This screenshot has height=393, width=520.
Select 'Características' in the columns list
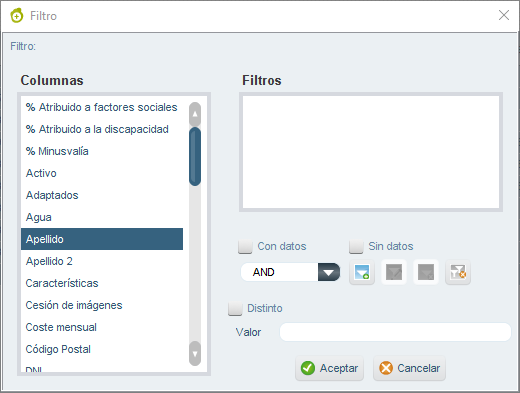pos(102,283)
